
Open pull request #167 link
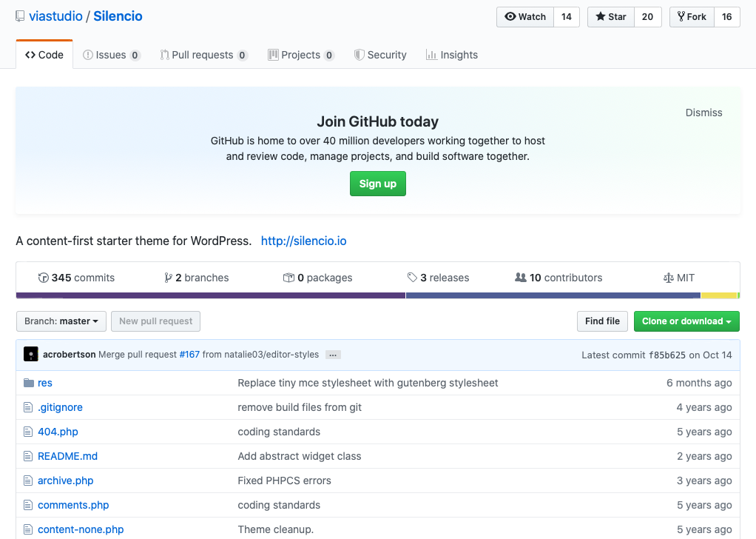pos(189,355)
